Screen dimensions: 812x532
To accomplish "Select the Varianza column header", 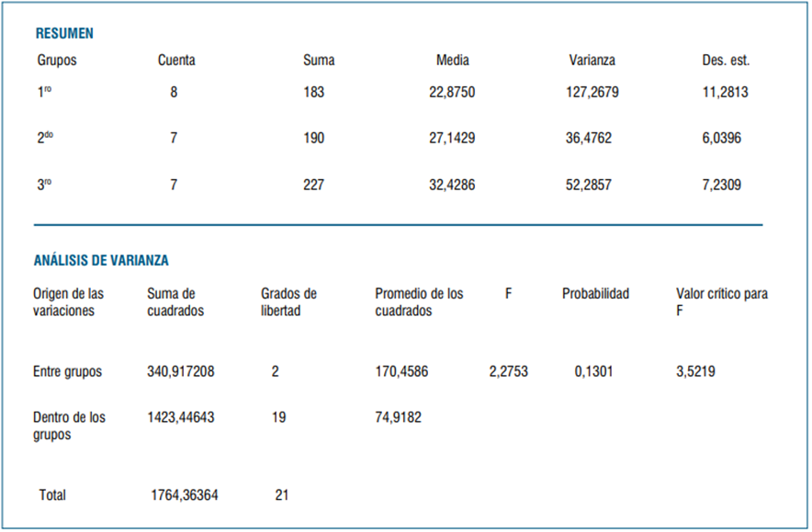I will tap(592, 61).
